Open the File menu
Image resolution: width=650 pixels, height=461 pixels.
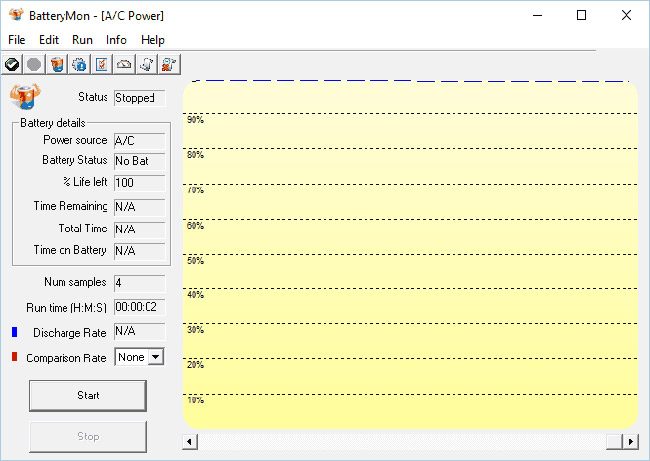(x=17, y=39)
